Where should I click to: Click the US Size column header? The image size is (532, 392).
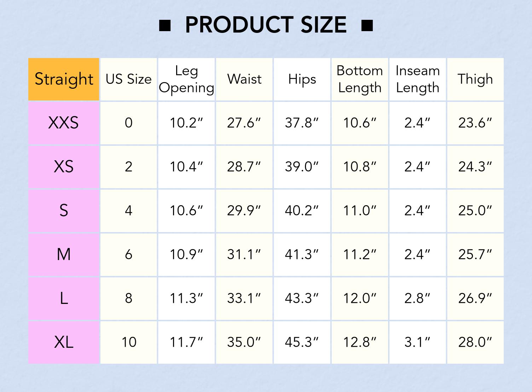(128, 79)
